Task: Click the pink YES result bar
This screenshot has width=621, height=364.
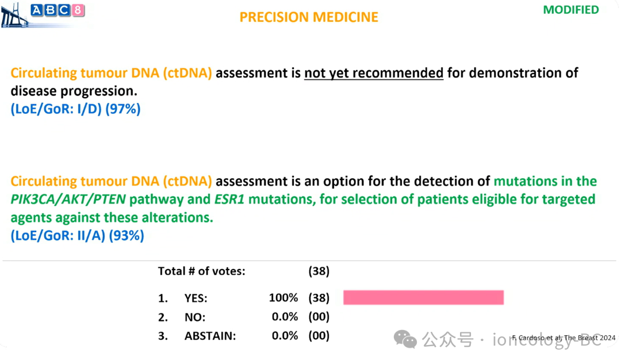Action: (423, 297)
